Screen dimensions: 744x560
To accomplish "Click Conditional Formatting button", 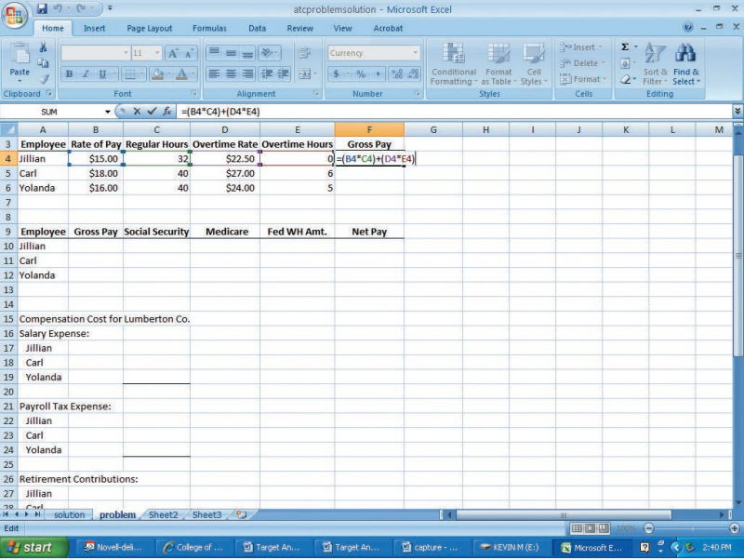I will pyautogui.click(x=454, y=63).
